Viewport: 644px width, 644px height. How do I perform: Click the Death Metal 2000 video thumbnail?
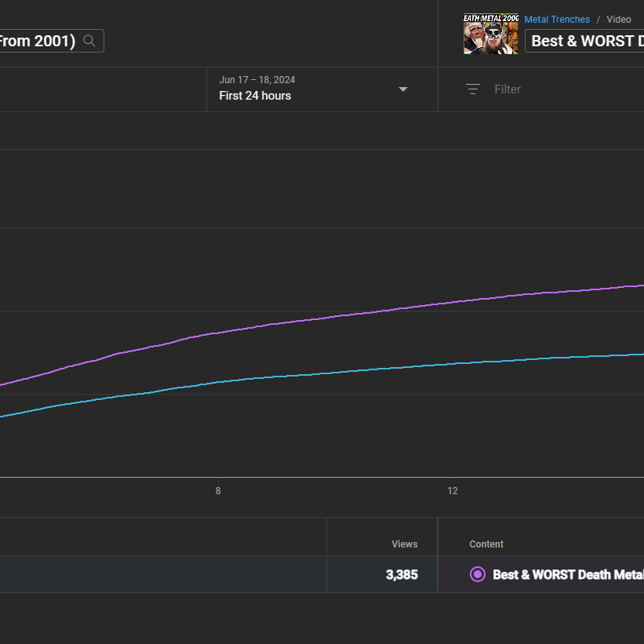[491, 34]
